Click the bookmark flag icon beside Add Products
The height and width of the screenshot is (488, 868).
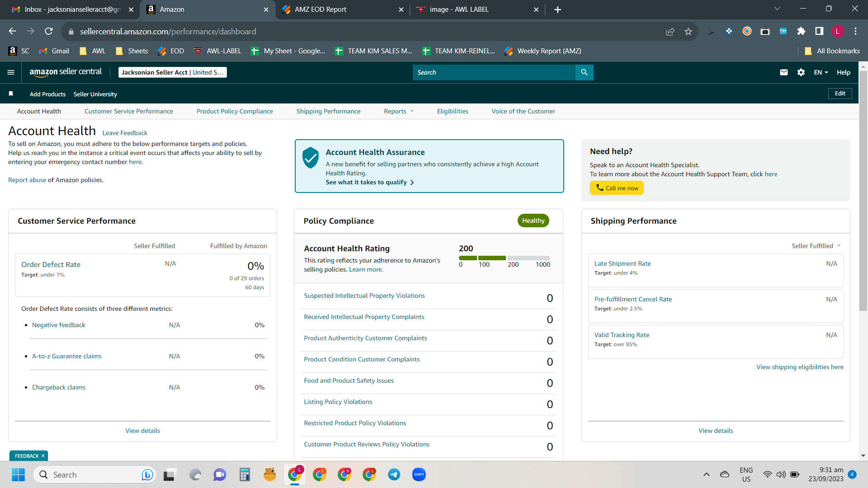pos(11,94)
